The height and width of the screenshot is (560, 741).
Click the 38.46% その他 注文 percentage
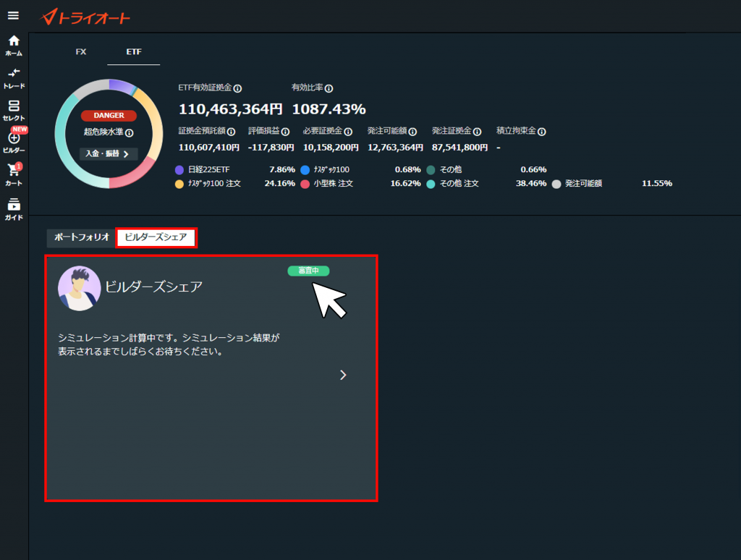tap(531, 183)
